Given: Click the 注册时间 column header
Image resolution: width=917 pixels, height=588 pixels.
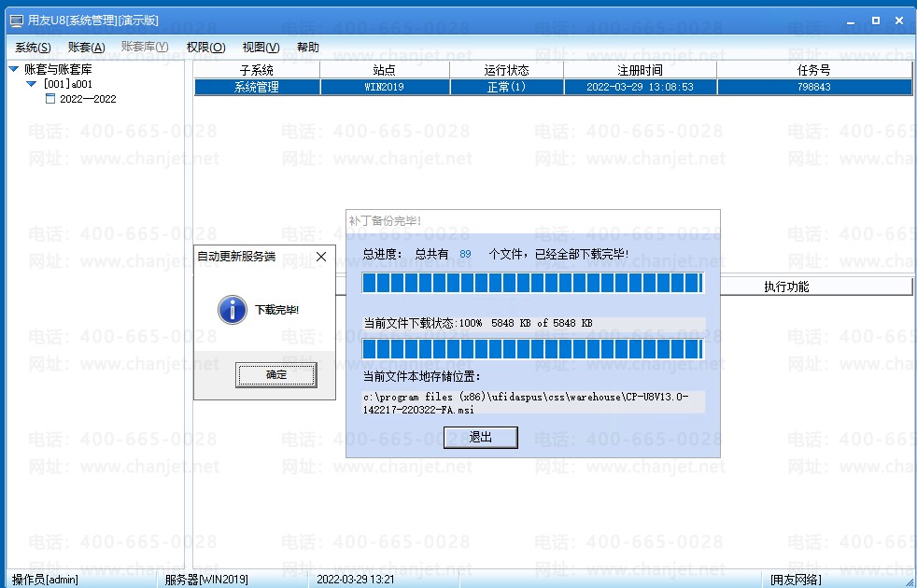Looking at the screenshot, I should coord(641,70).
